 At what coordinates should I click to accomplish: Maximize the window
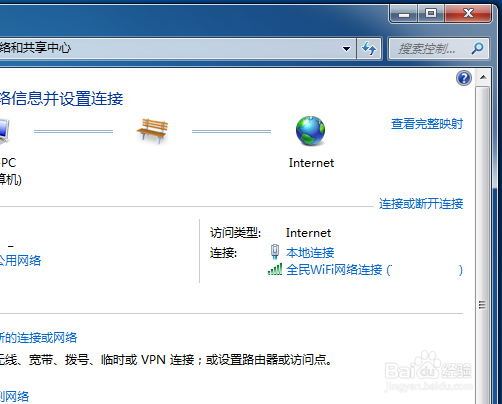click(x=431, y=14)
